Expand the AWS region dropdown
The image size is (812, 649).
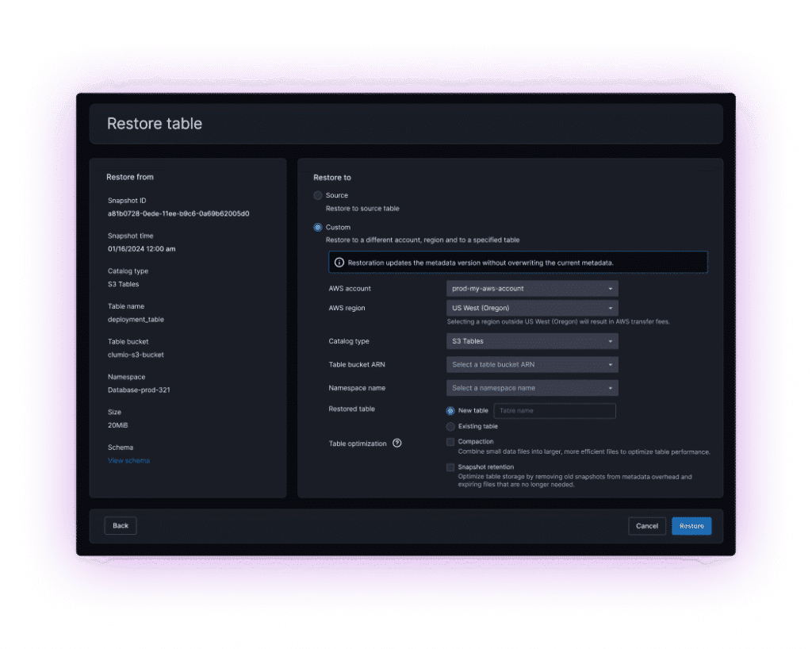coord(531,308)
